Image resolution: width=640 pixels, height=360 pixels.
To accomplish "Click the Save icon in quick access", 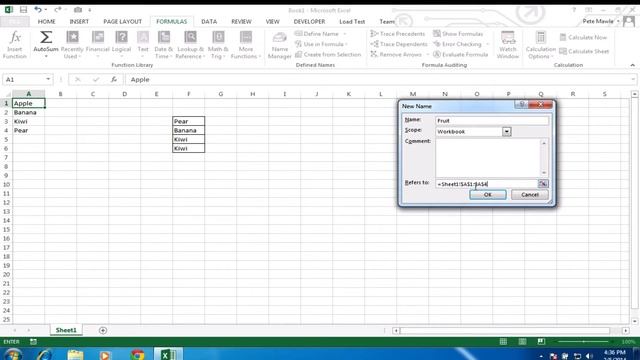I will click(23, 10).
